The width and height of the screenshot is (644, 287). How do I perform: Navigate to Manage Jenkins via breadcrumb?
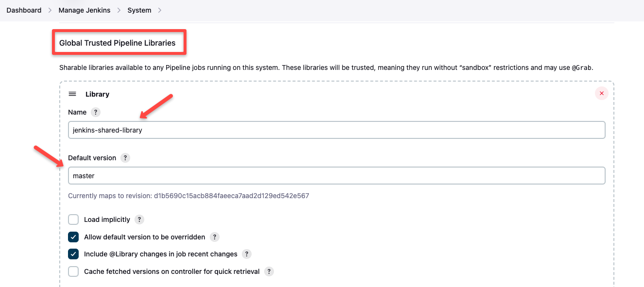[84, 10]
